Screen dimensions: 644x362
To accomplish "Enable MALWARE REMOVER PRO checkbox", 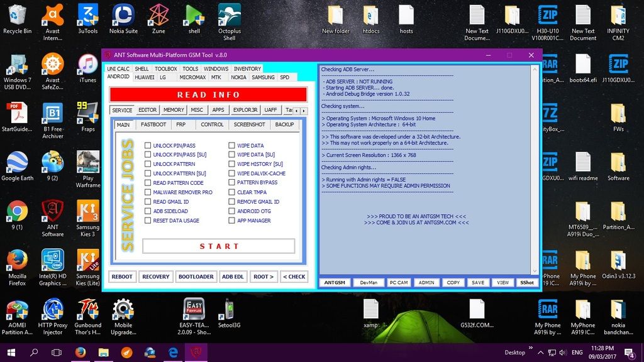I will pos(148,192).
